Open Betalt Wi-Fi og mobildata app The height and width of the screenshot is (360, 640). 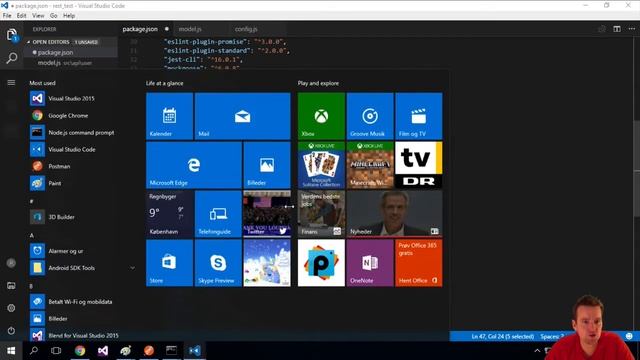point(80,302)
